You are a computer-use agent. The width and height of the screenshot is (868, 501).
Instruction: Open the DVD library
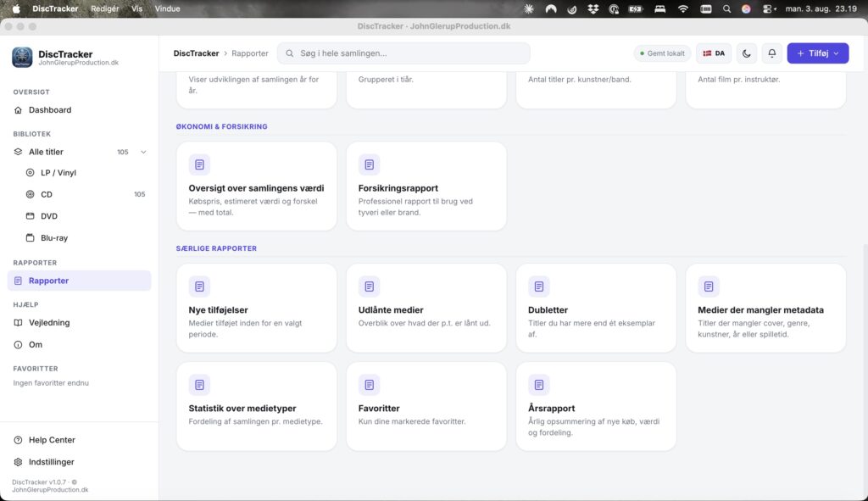pyautogui.click(x=86, y=216)
